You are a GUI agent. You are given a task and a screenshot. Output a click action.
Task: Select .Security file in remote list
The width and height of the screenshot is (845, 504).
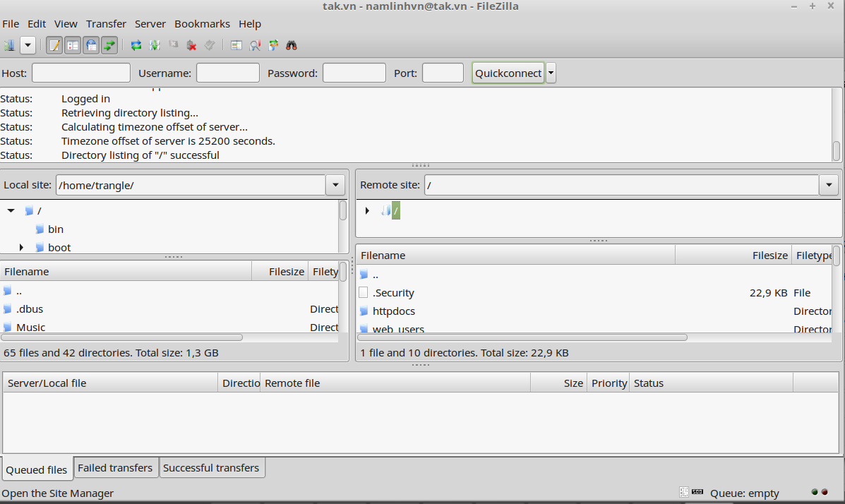click(393, 293)
